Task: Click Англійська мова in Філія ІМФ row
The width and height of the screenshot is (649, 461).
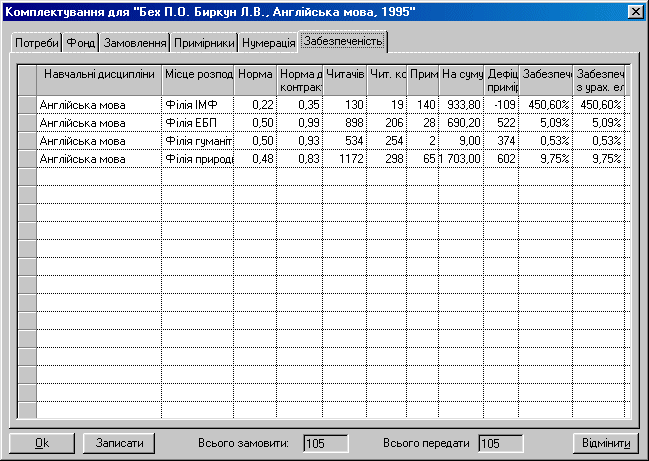Action: coord(99,105)
